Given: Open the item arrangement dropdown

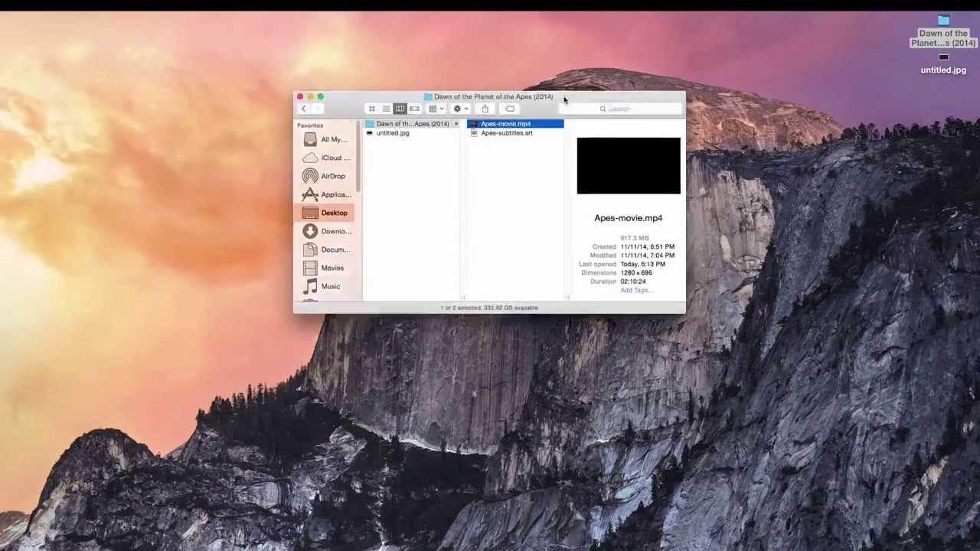Looking at the screenshot, I should 436,109.
